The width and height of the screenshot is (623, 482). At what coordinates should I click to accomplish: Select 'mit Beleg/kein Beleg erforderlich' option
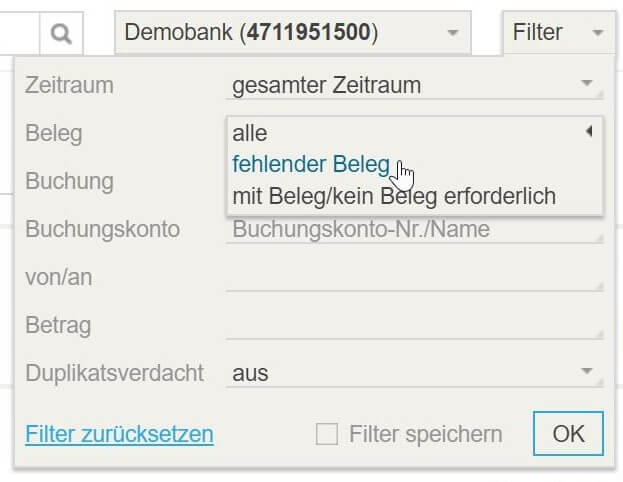[394, 196]
